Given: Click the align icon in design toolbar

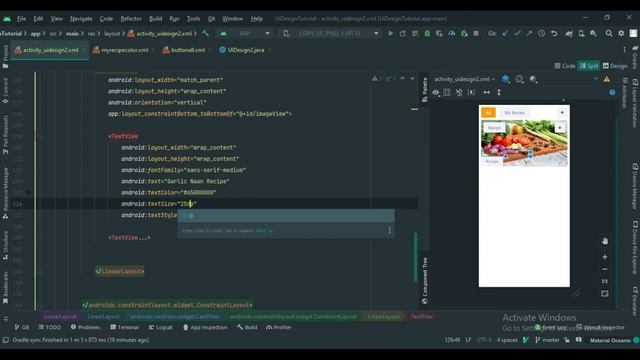Looking at the screenshot, I should 472,93.
